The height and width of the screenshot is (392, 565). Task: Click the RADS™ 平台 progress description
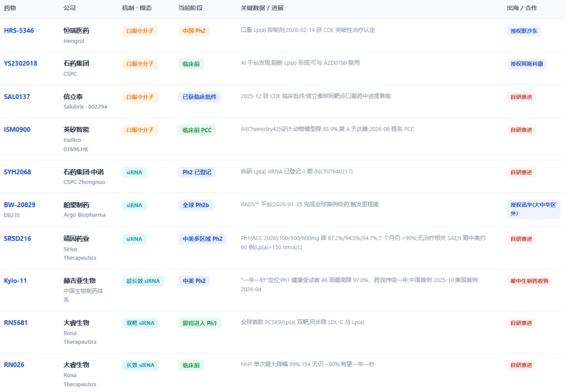tap(310, 205)
